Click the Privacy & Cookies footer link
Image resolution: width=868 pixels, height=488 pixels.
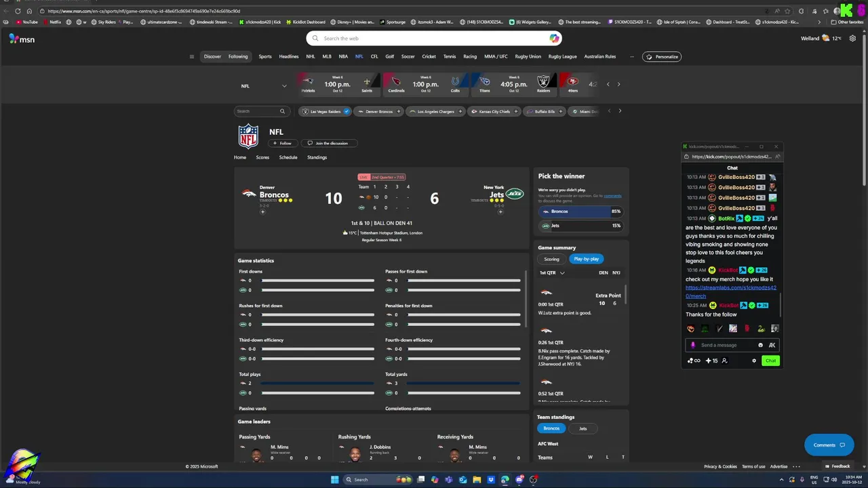(x=720, y=466)
